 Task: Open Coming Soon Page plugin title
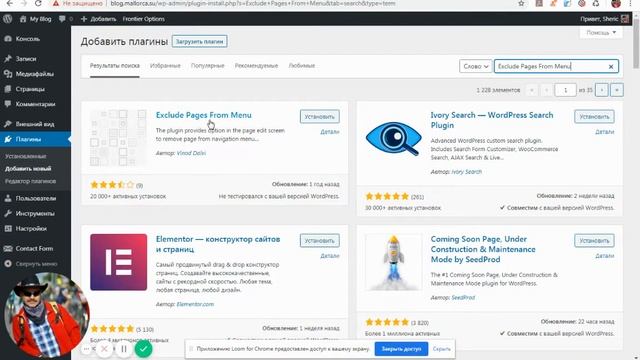click(483, 249)
